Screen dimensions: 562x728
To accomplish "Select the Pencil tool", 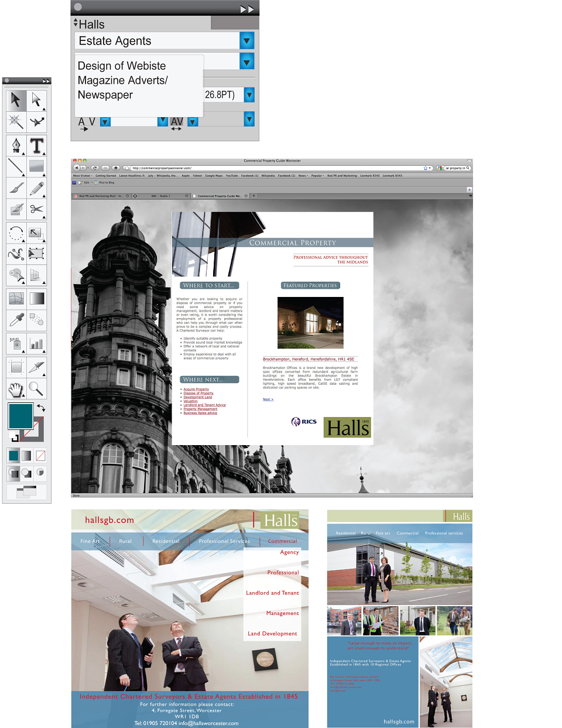I will pyautogui.click(x=36, y=189).
